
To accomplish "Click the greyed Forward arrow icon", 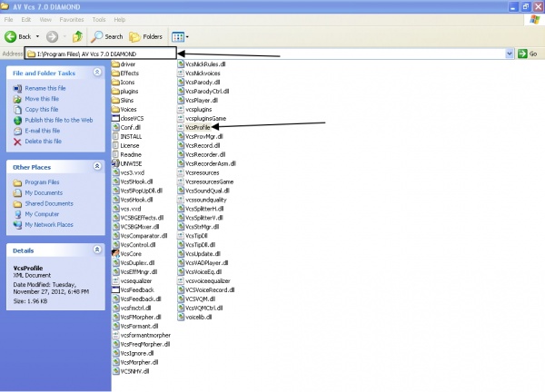I will tap(52, 36).
